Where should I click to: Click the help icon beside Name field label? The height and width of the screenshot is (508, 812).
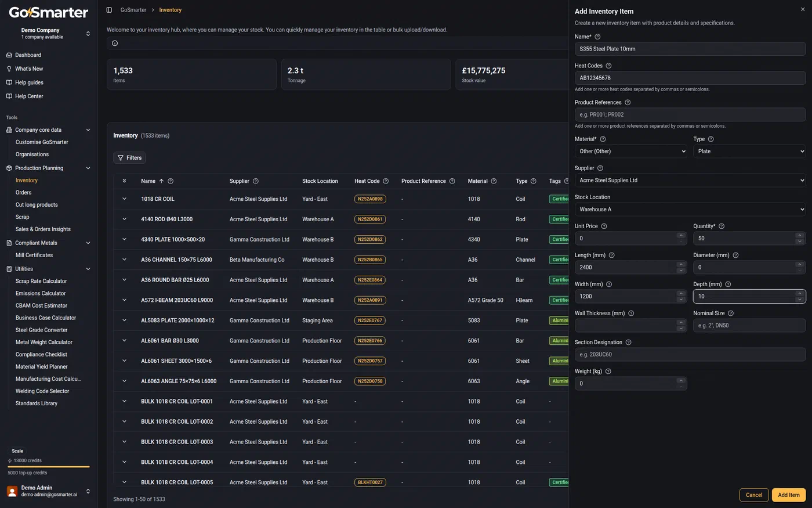[x=597, y=37]
